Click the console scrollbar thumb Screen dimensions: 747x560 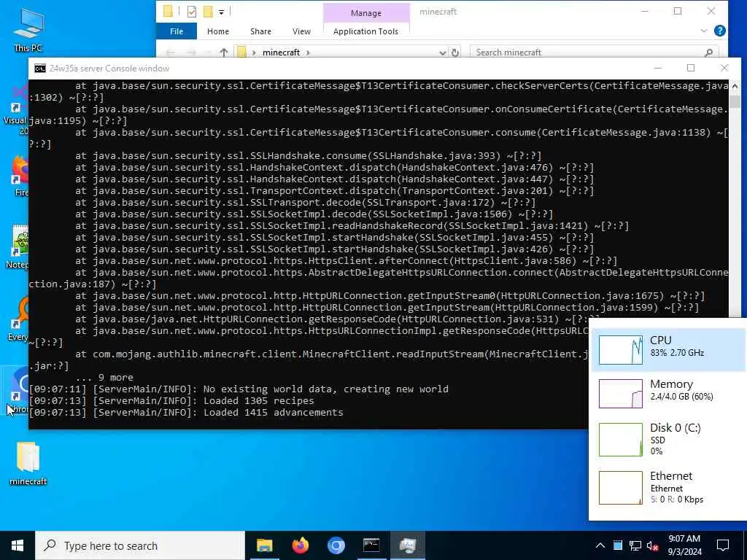735,102
